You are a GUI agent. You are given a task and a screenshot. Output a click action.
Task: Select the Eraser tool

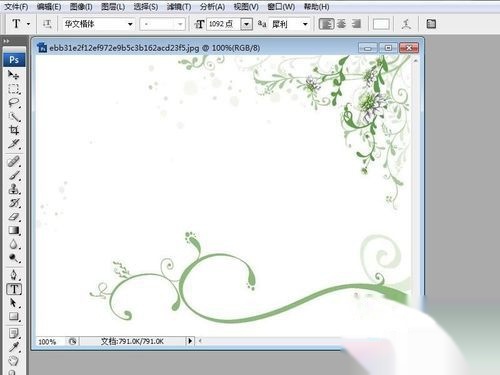(14, 217)
